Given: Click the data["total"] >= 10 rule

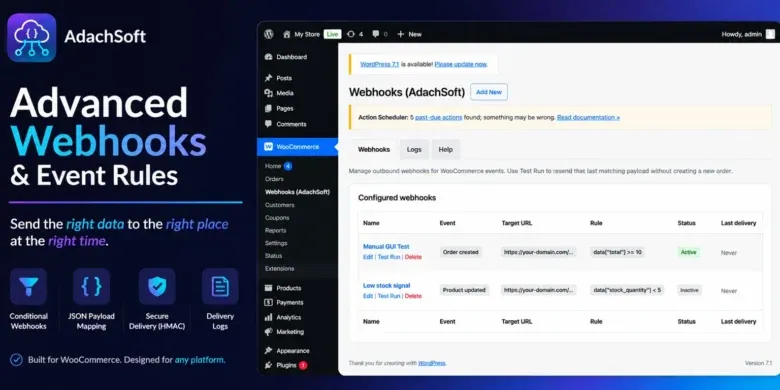Looking at the screenshot, I should (x=617, y=252).
